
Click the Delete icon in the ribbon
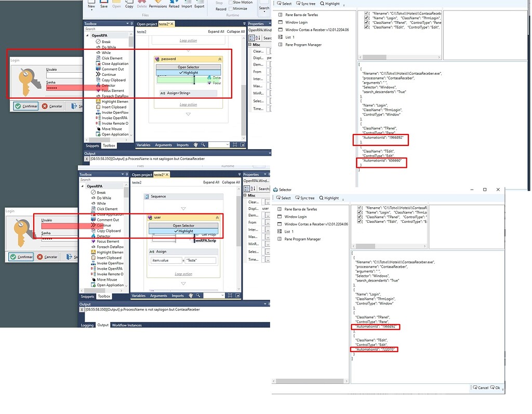click(142, 4)
